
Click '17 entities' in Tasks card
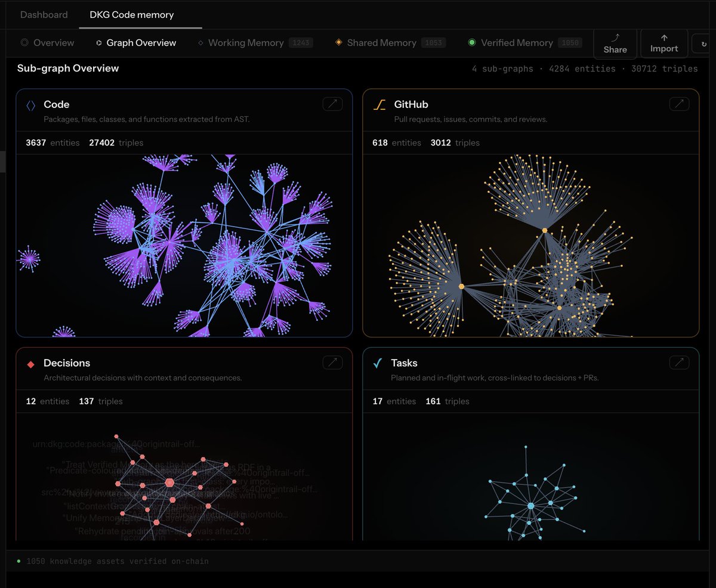394,401
